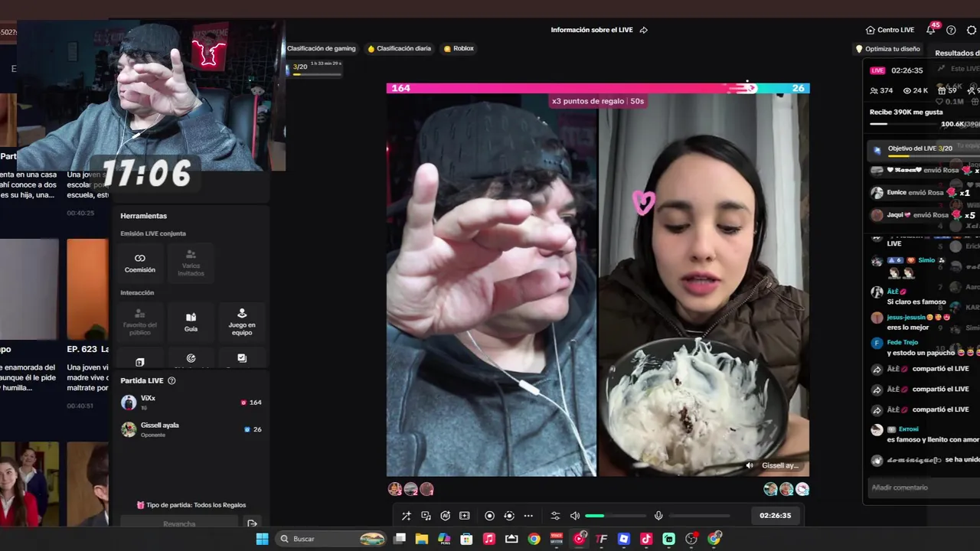The width and height of the screenshot is (980, 551).
Task: Click Jaqui envió Rosa gift notice
Action: point(923,215)
